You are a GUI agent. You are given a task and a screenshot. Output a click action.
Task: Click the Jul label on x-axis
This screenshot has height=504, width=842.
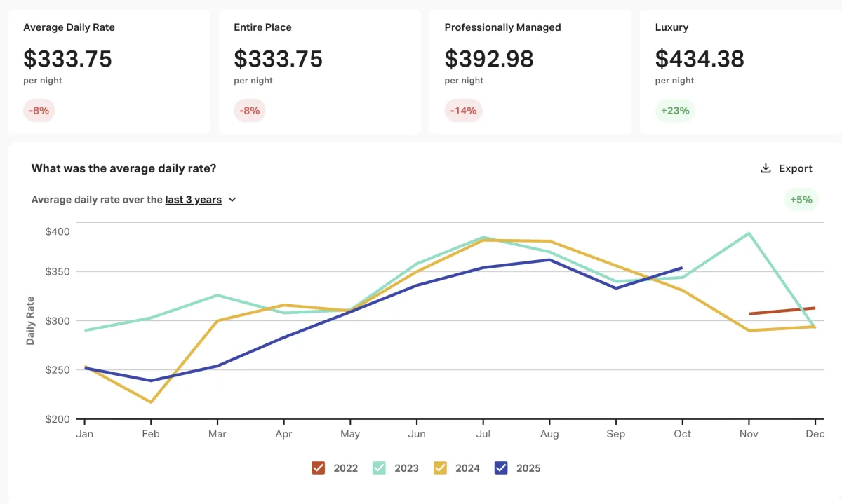coord(483,434)
